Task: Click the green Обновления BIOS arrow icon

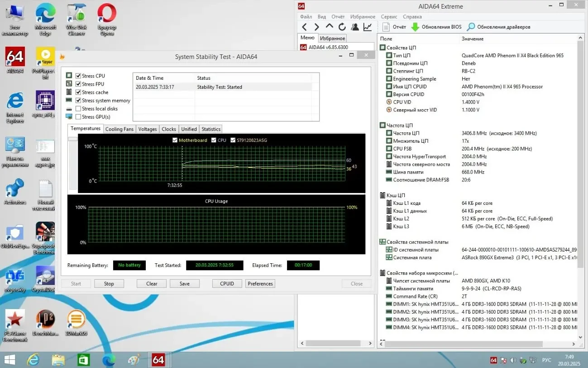Action: pyautogui.click(x=416, y=27)
